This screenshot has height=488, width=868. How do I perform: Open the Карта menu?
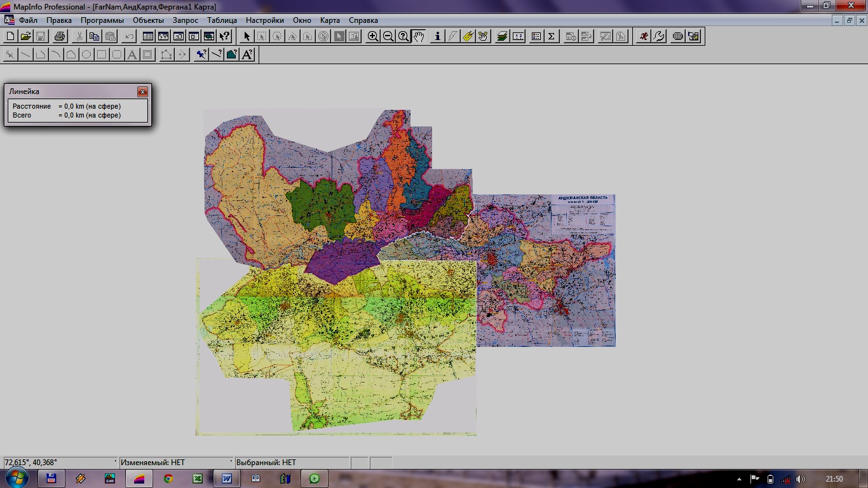pos(330,20)
